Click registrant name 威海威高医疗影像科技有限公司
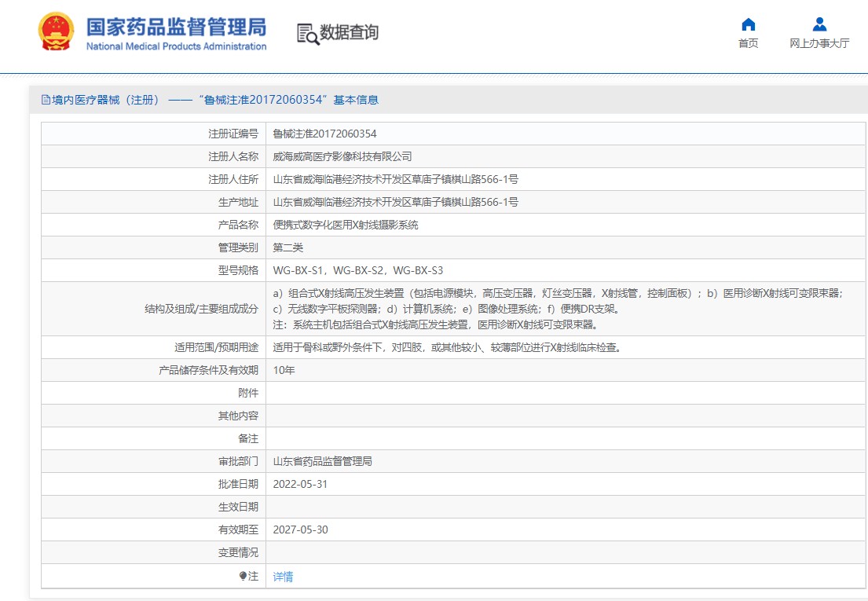This screenshot has height=601, width=868. pyautogui.click(x=342, y=157)
